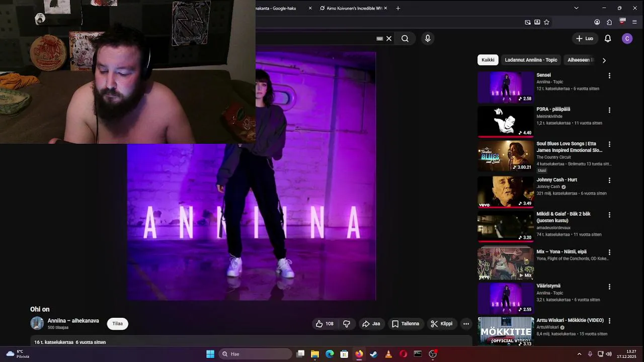Open the Windows Start menu
The height and width of the screenshot is (362, 644).
(210, 354)
